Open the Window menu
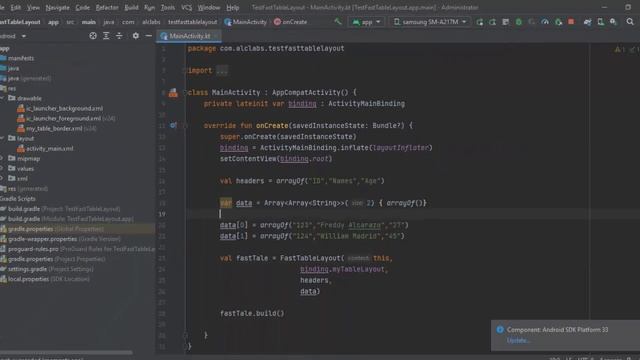The height and width of the screenshot is (360, 640). (209, 7)
